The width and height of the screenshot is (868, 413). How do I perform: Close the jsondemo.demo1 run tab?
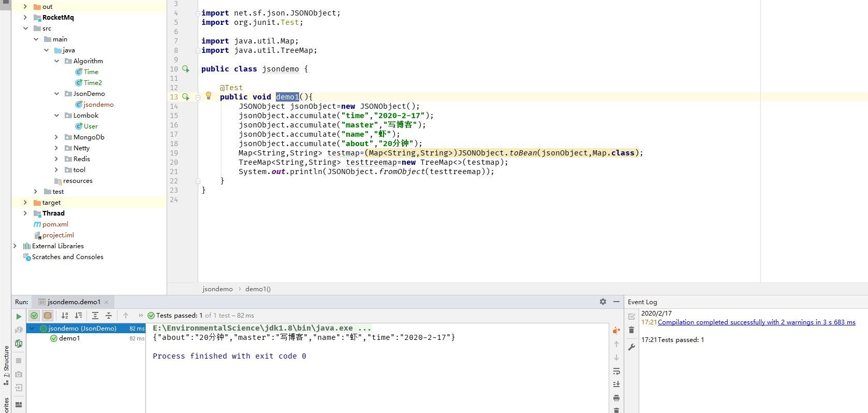click(x=107, y=302)
